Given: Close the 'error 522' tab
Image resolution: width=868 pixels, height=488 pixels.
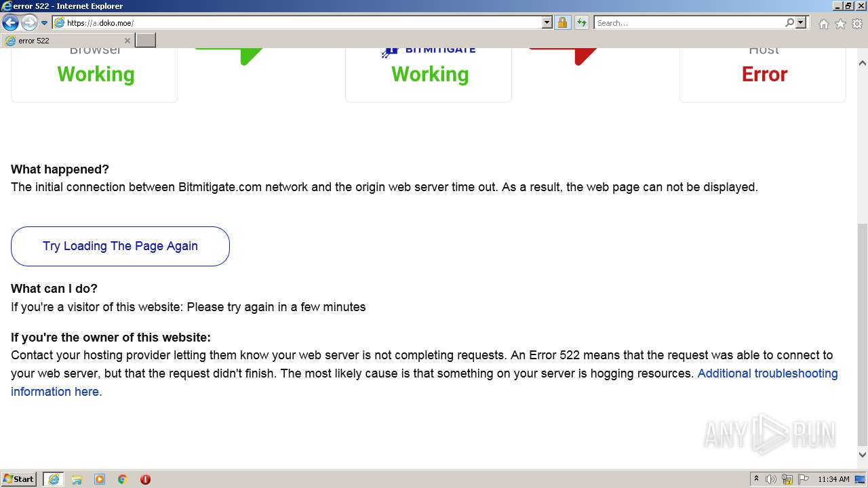Looking at the screenshot, I should pos(127,41).
